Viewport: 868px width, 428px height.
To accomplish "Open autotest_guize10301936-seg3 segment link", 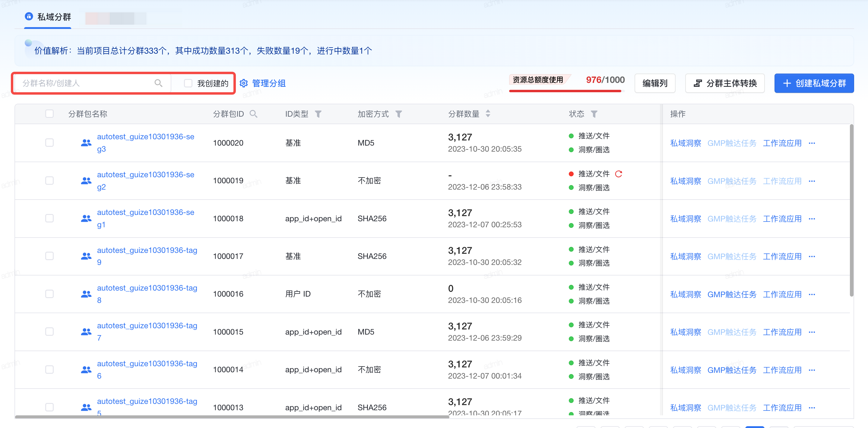I will [146, 143].
